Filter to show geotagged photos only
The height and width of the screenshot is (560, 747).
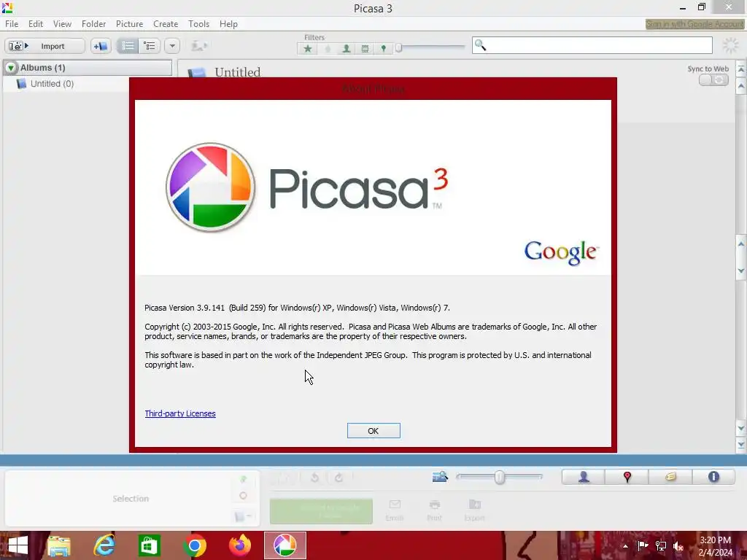pyautogui.click(x=384, y=49)
